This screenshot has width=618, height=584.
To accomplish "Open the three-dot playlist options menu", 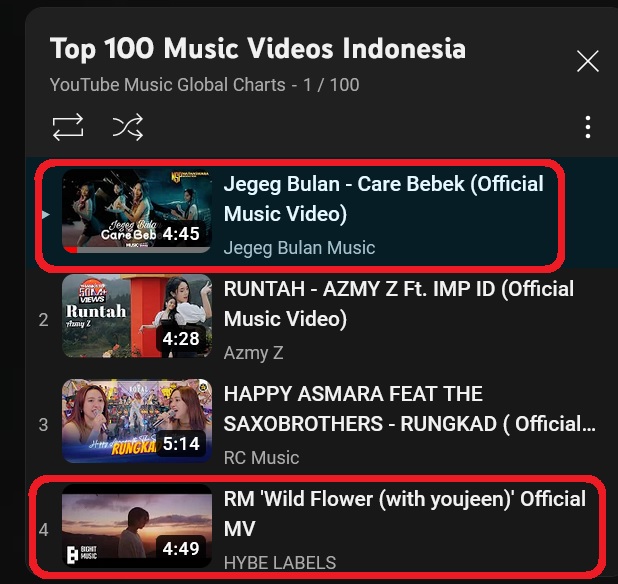I will click(x=588, y=127).
